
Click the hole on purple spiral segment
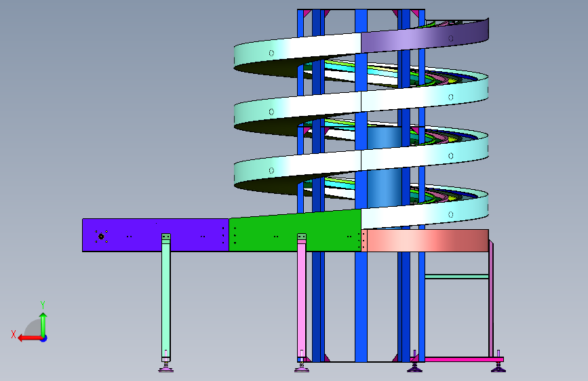(451, 38)
